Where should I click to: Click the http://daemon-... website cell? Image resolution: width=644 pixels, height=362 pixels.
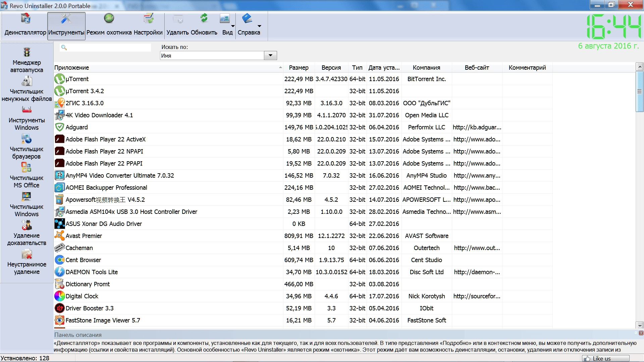[477, 272]
